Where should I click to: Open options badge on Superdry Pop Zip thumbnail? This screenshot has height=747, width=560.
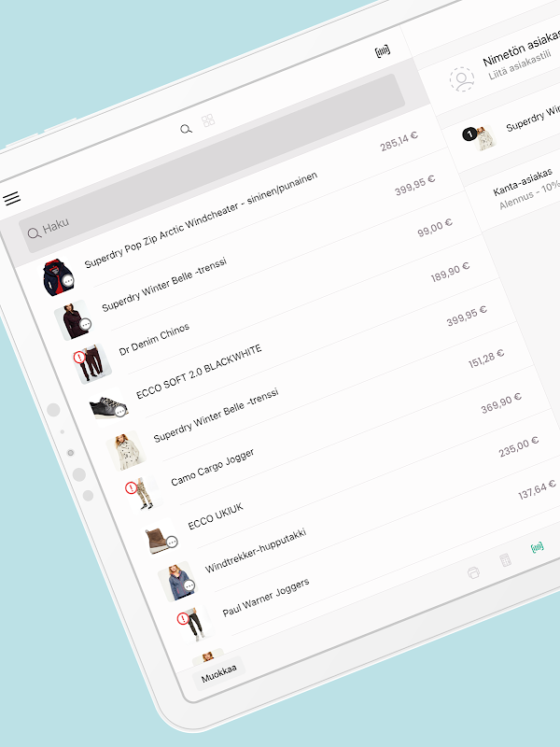68,281
